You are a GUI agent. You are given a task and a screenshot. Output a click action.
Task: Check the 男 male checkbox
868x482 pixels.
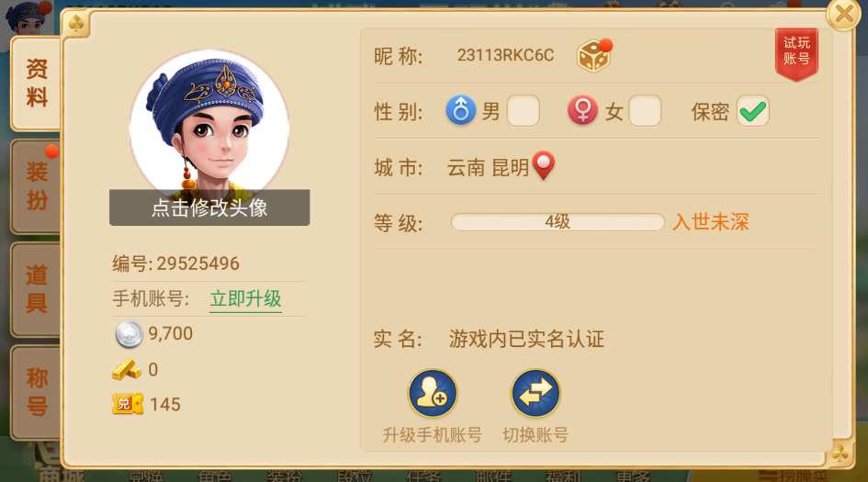coord(524,111)
